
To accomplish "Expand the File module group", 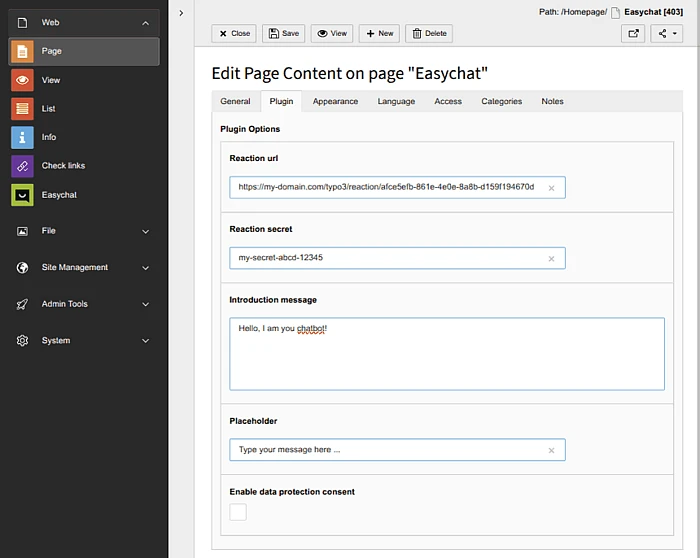I will (146, 231).
